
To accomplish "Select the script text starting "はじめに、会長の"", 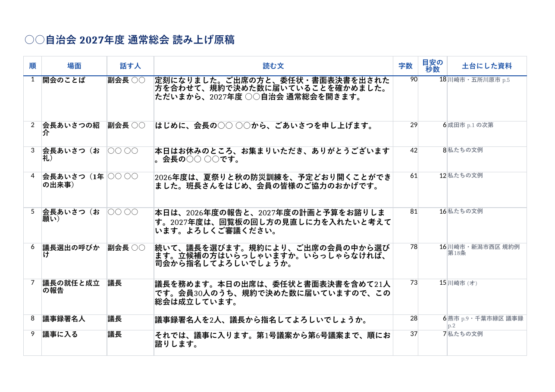I will tap(264, 126).
